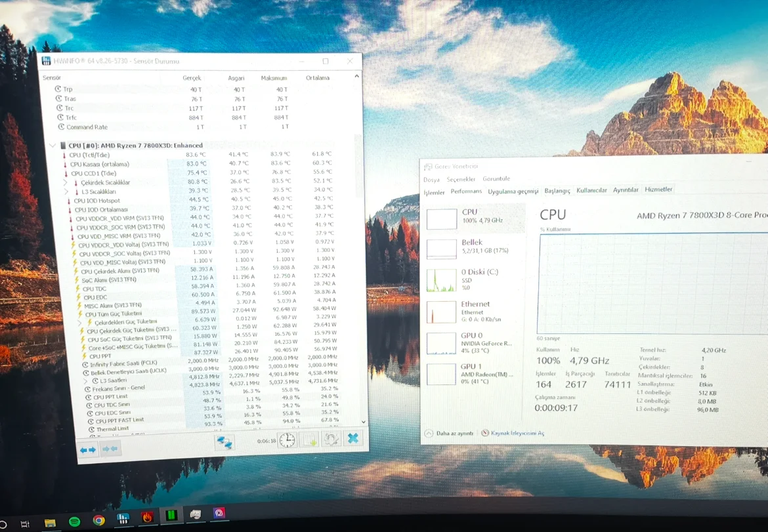Open HWiNFO sensor settings gear icon
The image size is (768, 532).
[x=331, y=439]
